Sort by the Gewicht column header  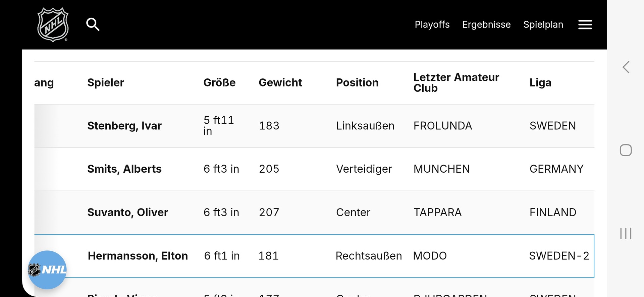click(280, 82)
